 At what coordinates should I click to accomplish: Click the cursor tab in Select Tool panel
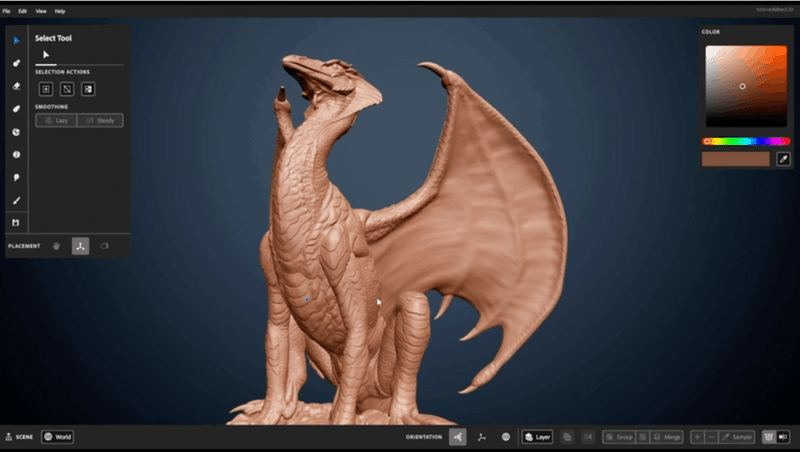[46, 55]
